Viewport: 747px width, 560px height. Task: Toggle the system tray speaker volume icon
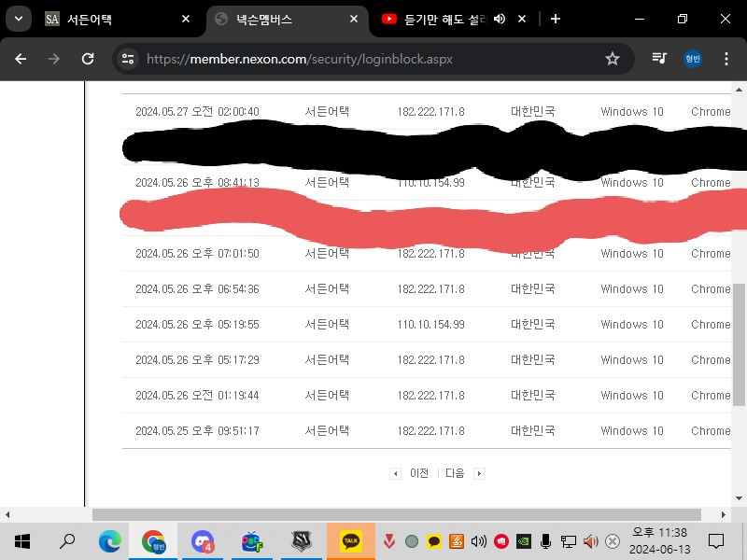pos(590,541)
